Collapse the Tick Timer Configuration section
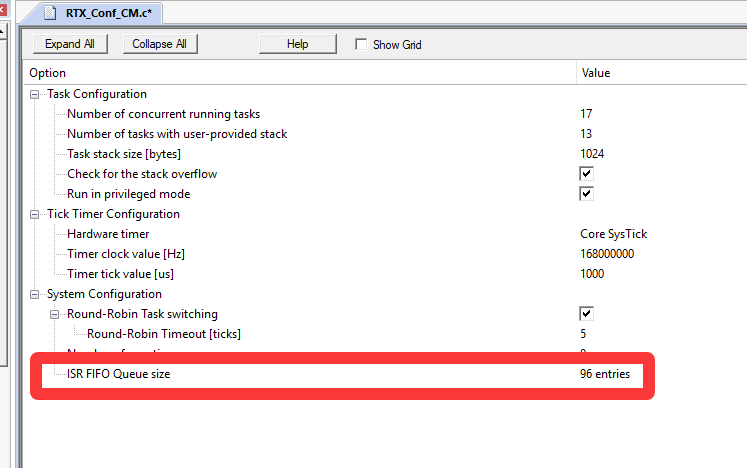This screenshot has width=747, height=468. click(37, 214)
